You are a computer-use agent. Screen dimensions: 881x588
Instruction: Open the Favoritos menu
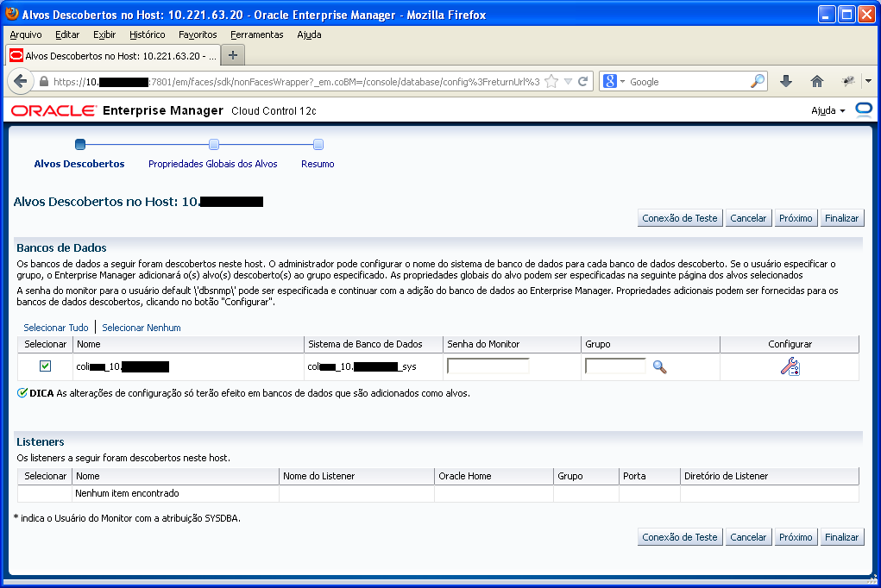(x=198, y=34)
